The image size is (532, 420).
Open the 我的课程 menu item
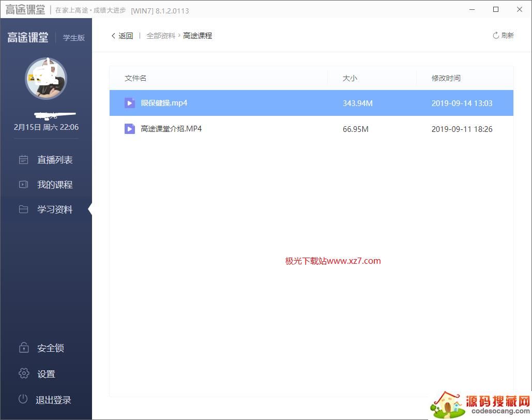coord(55,185)
